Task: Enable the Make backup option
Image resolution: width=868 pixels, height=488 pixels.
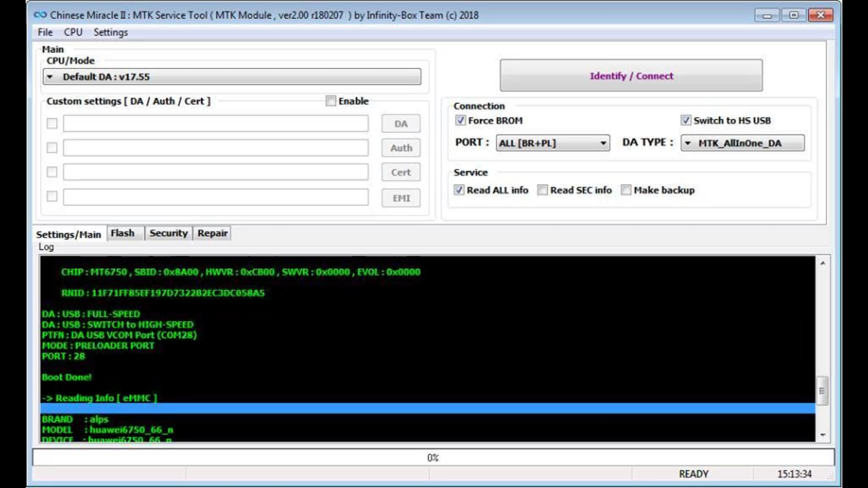Action: pyautogui.click(x=626, y=190)
